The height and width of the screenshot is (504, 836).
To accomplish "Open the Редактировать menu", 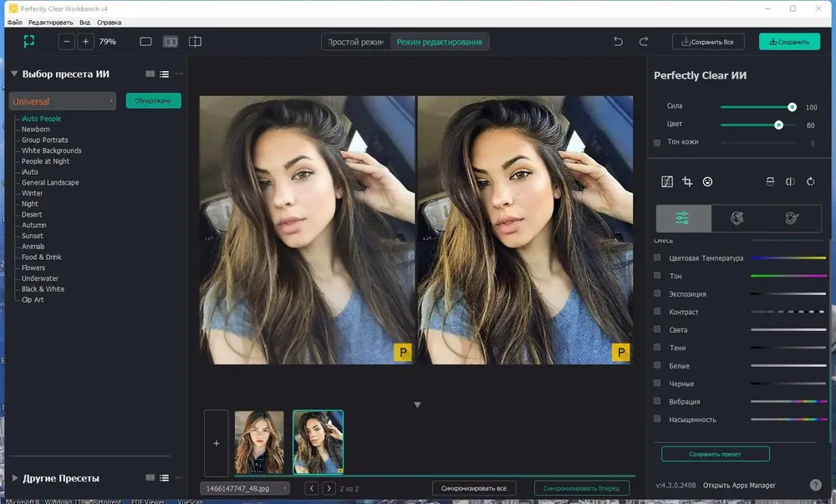I will pos(51,23).
